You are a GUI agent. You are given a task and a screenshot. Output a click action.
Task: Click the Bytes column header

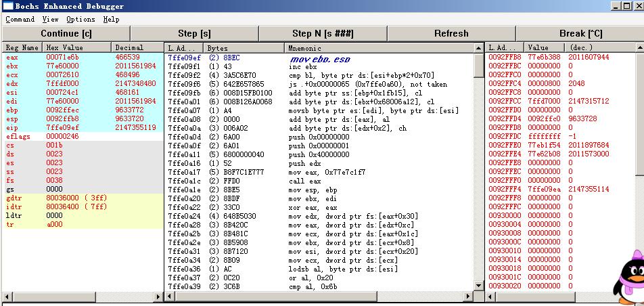coord(244,48)
